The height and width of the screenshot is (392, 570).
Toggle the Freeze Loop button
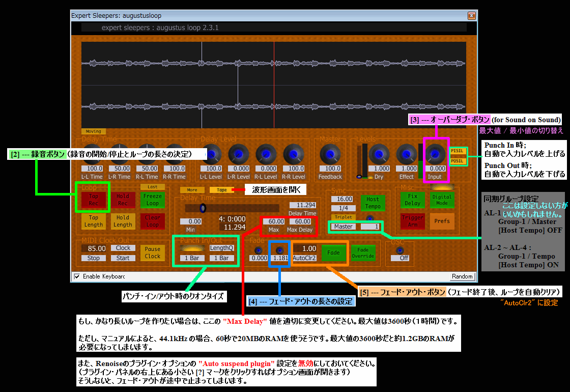[x=152, y=200]
